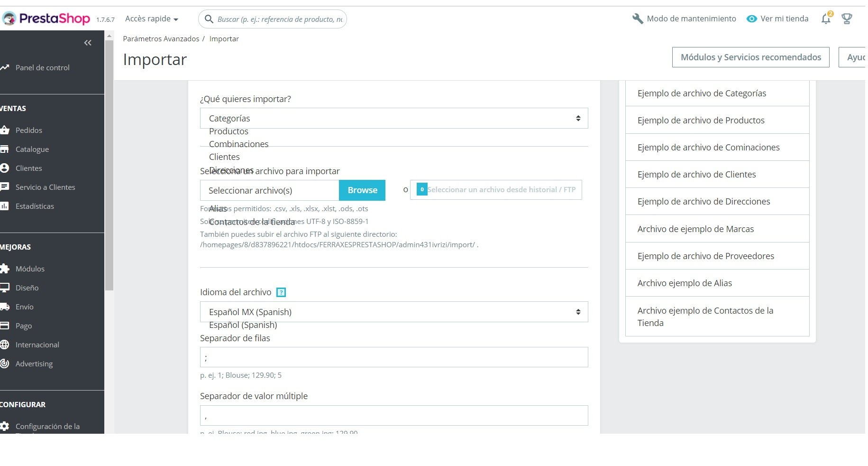Click the PrestaShop logo
The width and height of the screenshot is (868, 466).
[x=46, y=19]
